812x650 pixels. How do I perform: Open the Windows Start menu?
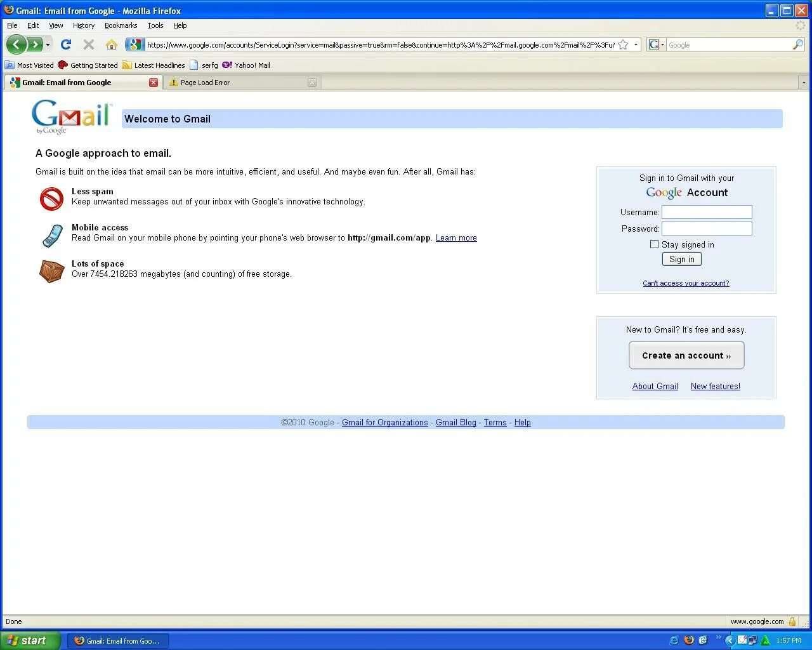point(30,640)
